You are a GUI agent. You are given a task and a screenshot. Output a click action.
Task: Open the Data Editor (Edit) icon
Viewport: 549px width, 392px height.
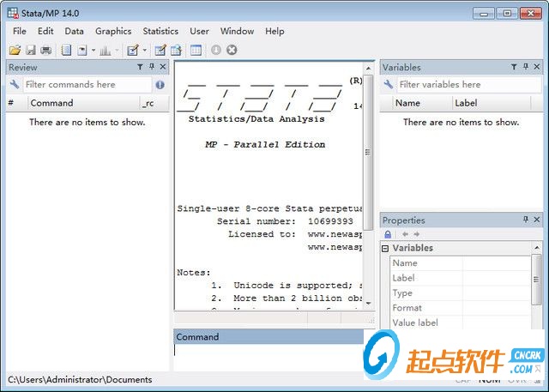pyautogui.click(x=160, y=51)
